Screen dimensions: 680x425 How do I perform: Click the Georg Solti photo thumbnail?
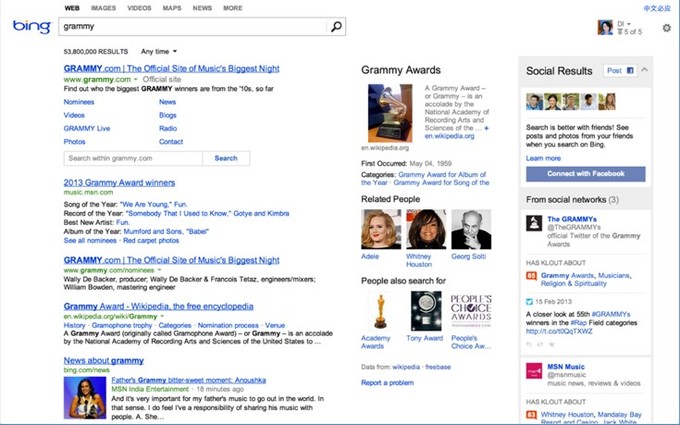point(471,229)
